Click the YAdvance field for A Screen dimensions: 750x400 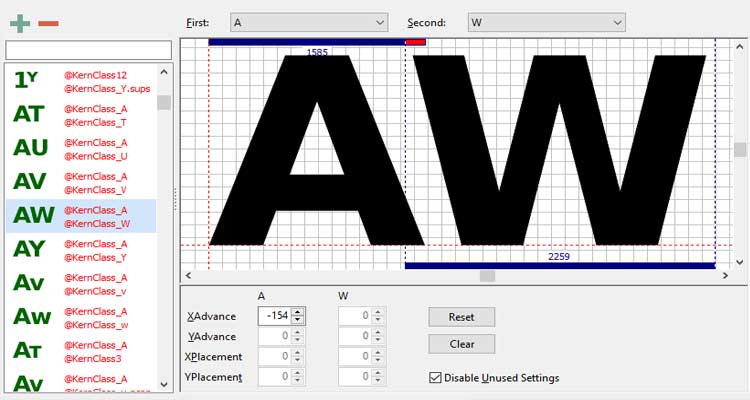275,336
